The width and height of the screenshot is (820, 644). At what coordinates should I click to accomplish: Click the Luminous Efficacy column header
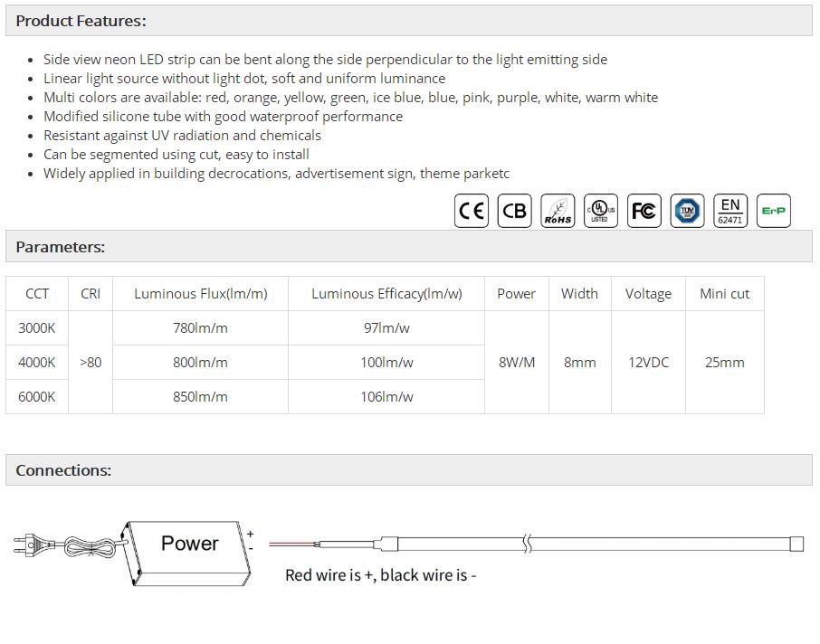coord(386,294)
